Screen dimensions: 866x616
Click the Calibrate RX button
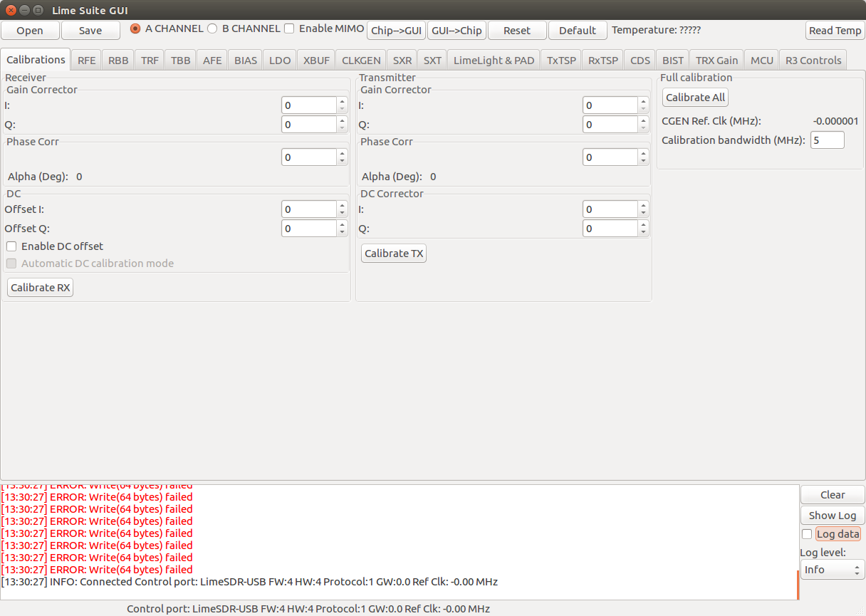pos(40,288)
